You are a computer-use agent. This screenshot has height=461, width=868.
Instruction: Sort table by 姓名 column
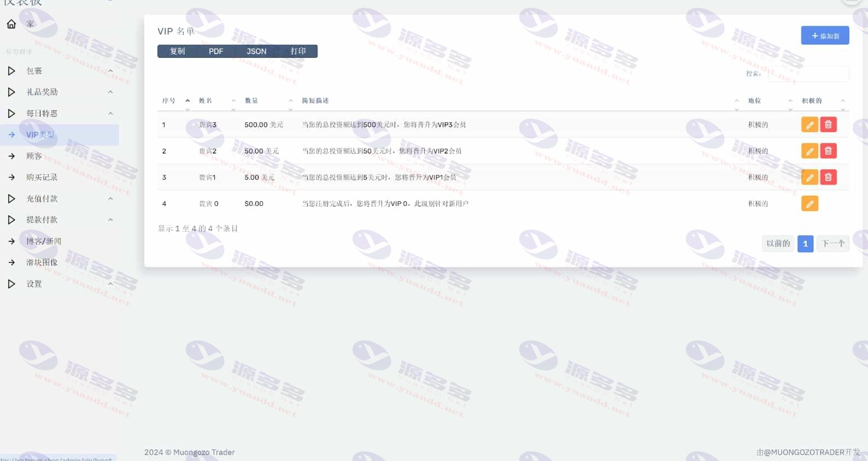click(x=218, y=101)
